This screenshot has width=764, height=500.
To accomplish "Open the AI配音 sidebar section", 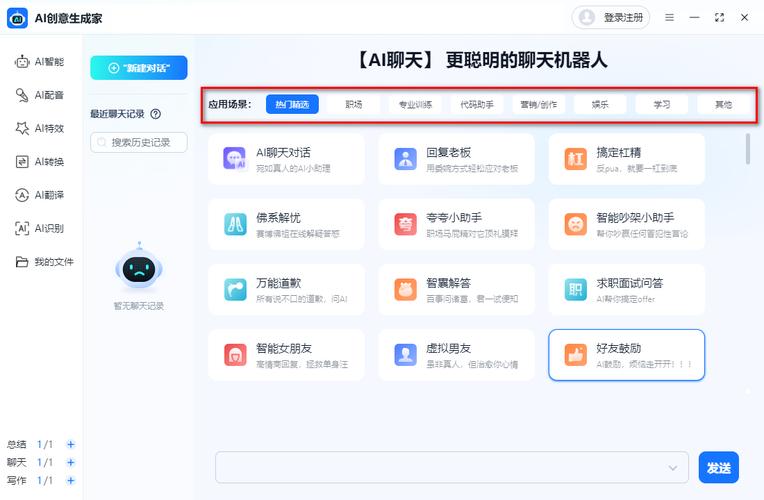I will click(39, 95).
